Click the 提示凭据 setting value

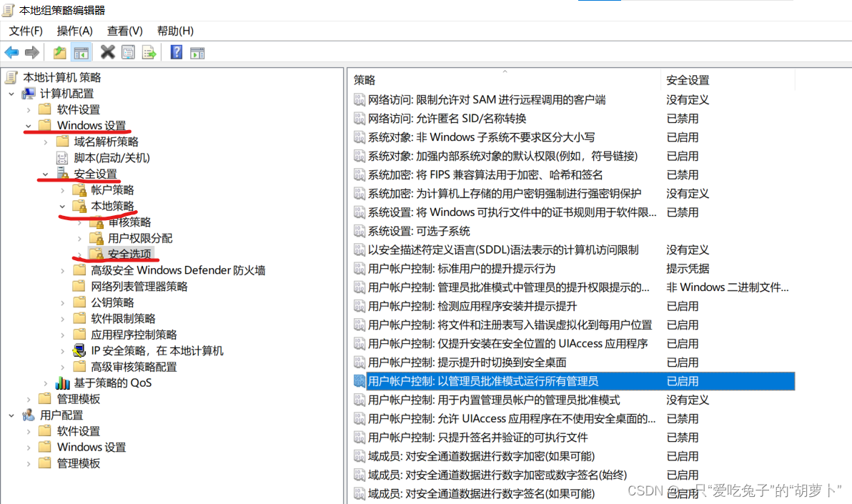click(x=688, y=269)
